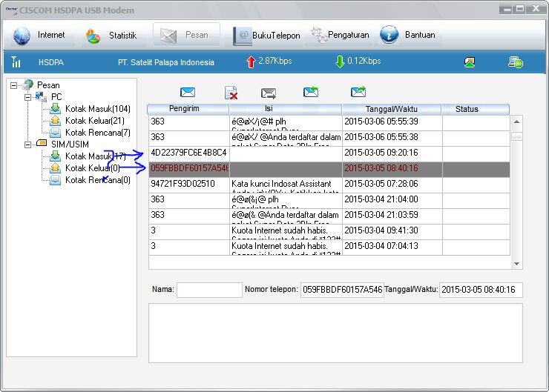Click the message list scroll down arrow

pos(516,264)
